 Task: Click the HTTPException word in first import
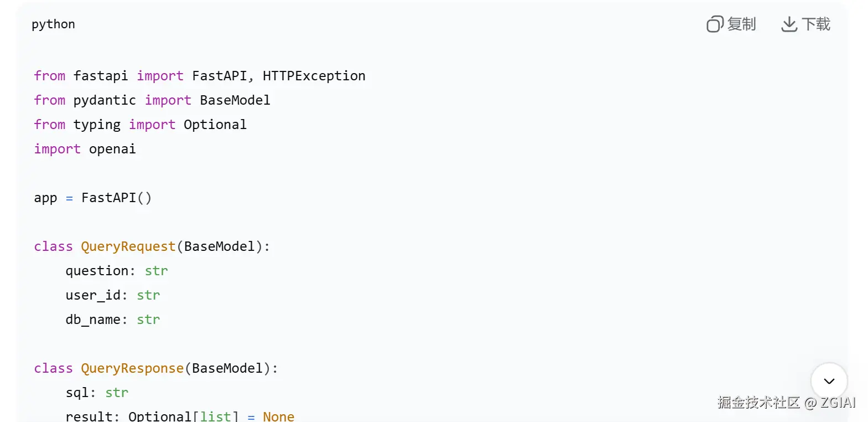coord(314,76)
